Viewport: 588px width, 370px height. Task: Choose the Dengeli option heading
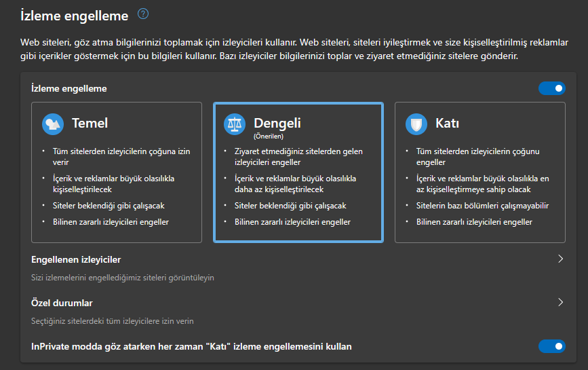[x=277, y=123]
